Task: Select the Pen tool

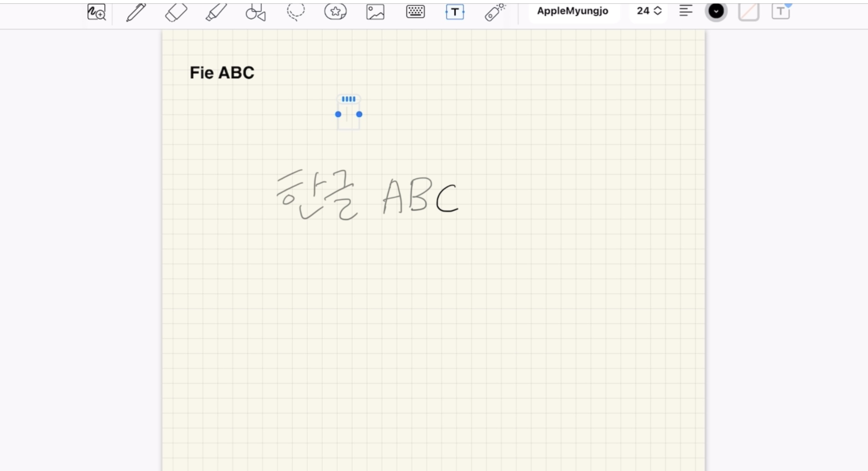Action: coord(136,12)
